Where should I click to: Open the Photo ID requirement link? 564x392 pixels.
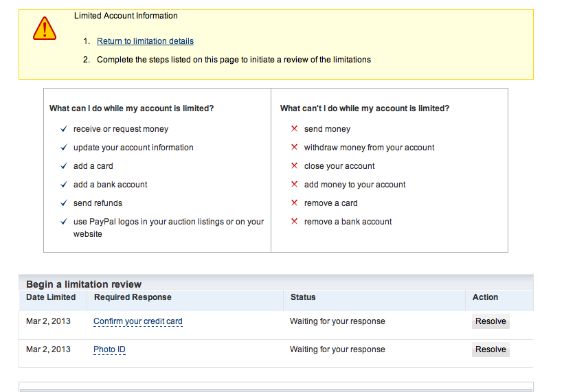[x=109, y=349]
